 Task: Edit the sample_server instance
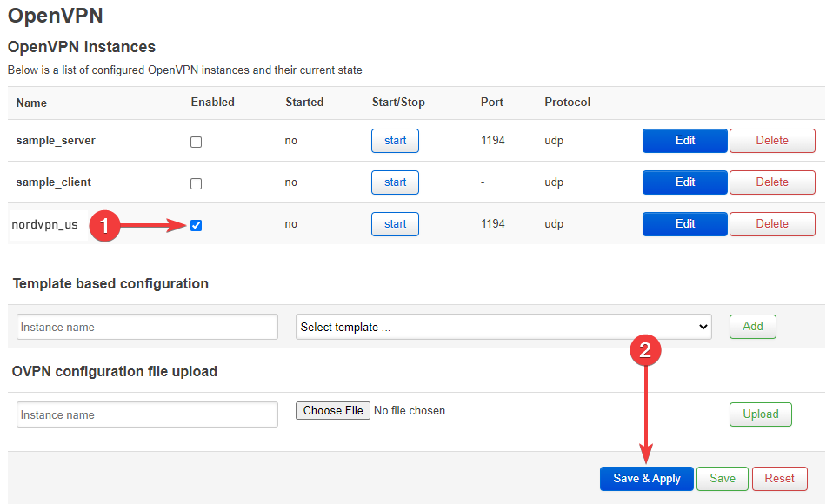point(684,141)
